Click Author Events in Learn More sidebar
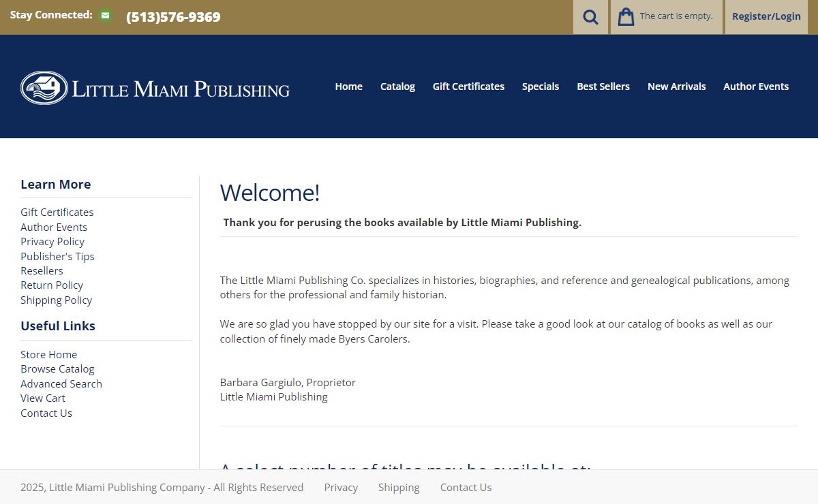Viewport: 818px width, 504px height. (54, 227)
